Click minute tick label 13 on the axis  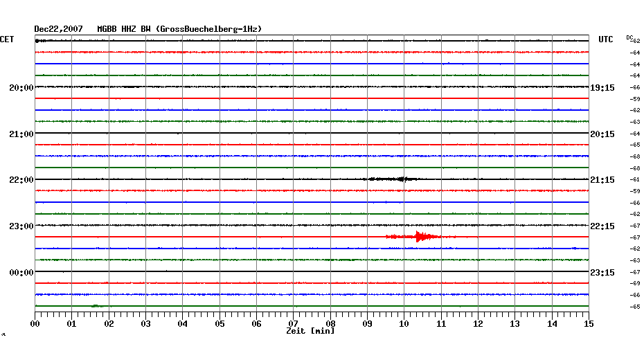pyautogui.click(x=515, y=324)
